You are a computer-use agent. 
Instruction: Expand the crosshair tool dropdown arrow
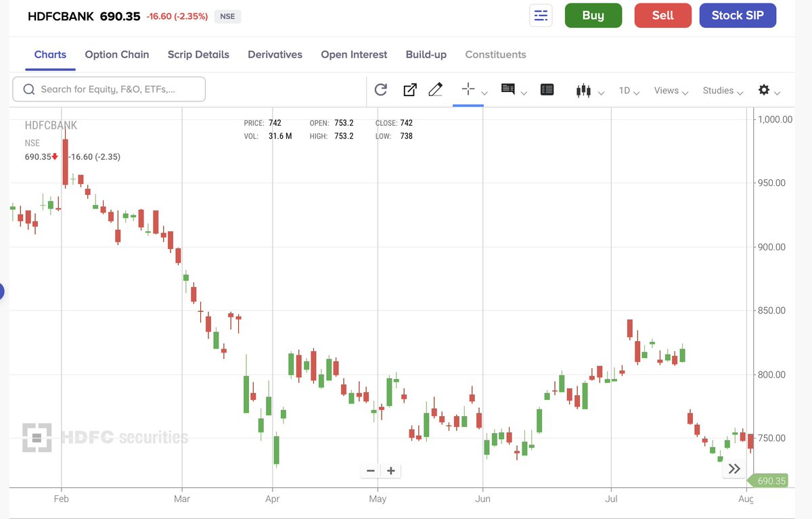484,93
